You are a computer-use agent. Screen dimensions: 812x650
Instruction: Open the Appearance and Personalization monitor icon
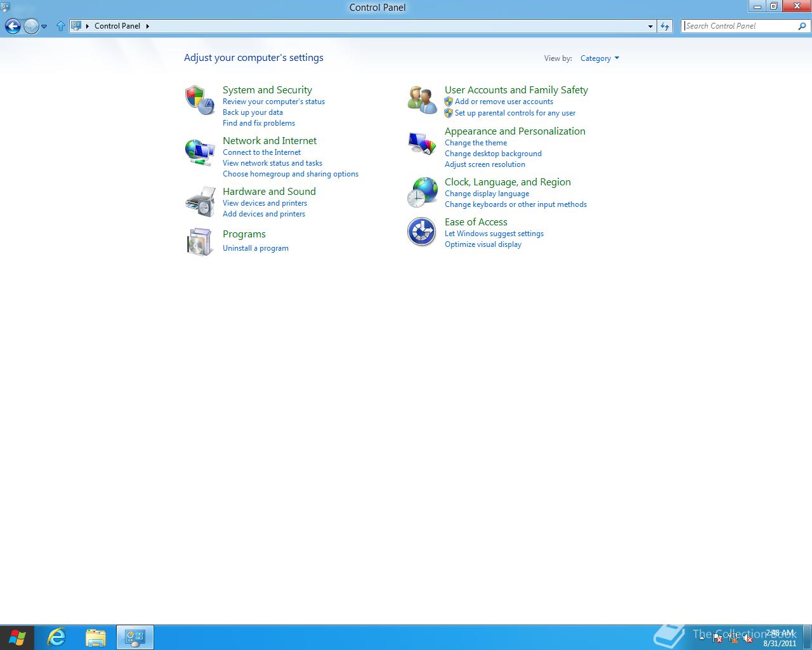422,143
